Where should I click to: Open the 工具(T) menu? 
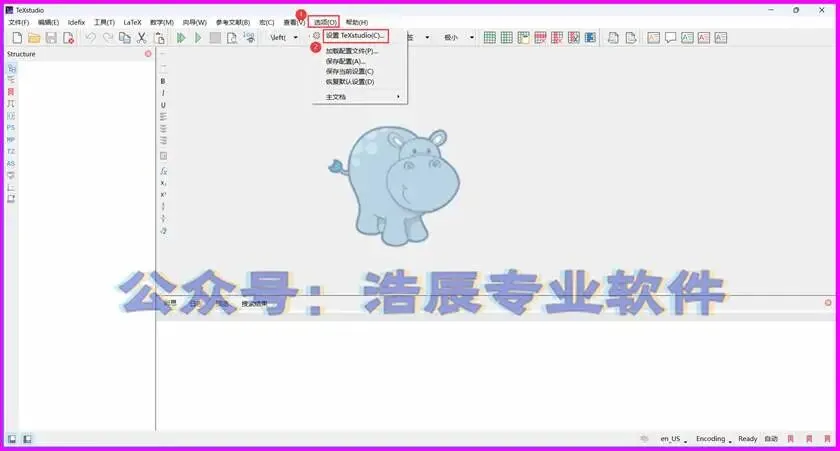tap(104, 22)
